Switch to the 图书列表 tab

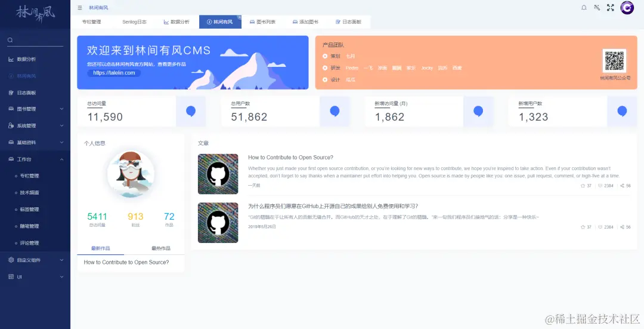coord(263,22)
